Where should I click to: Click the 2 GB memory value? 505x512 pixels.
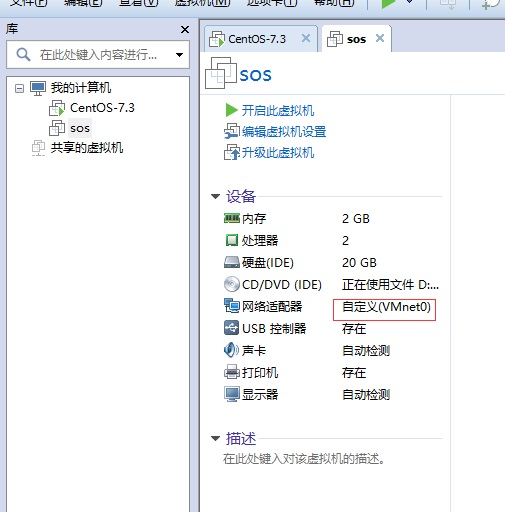[356, 219]
